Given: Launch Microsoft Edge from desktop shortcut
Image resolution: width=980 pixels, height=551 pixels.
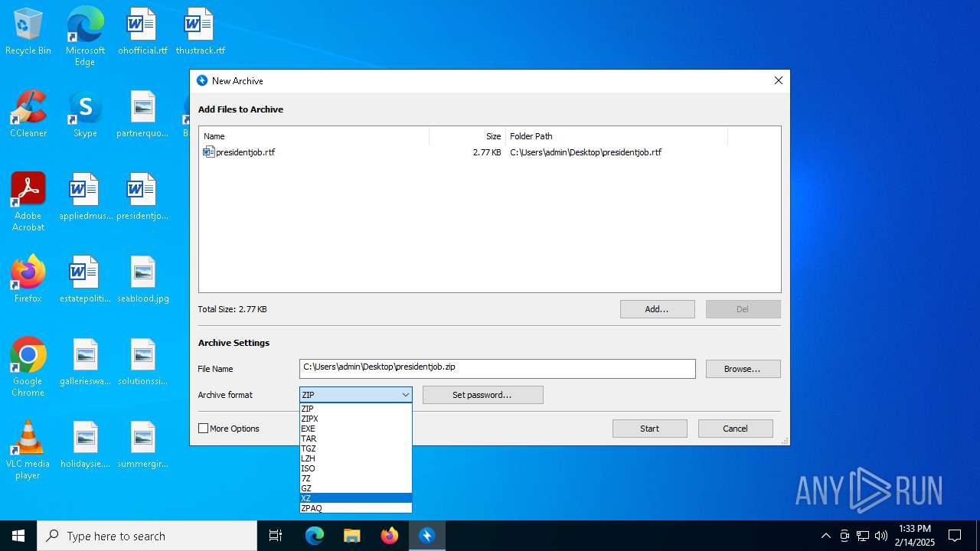Looking at the screenshot, I should (x=85, y=37).
